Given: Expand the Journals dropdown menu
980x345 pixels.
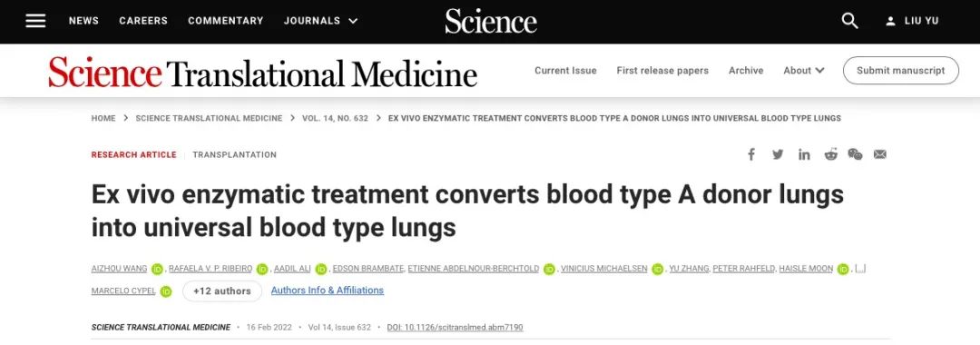Looking at the screenshot, I should [320, 21].
